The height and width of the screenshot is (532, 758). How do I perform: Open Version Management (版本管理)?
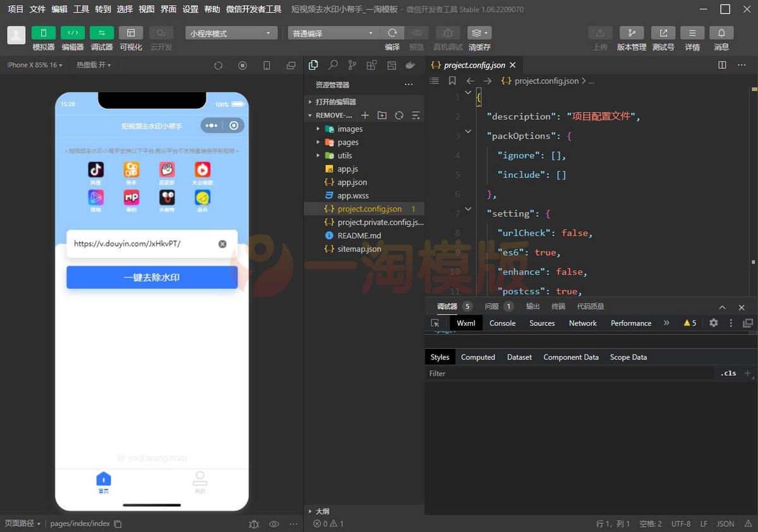click(x=632, y=33)
